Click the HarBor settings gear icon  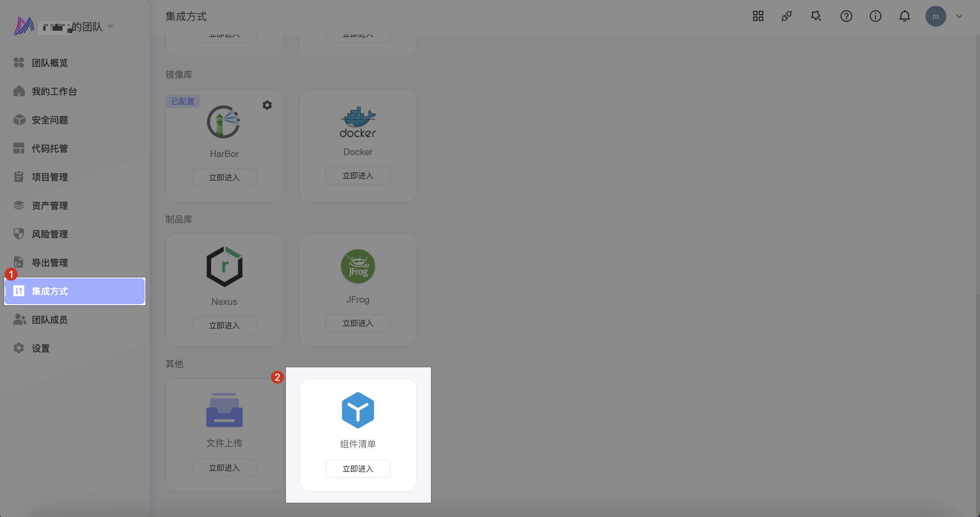pyautogui.click(x=267, y=105)
